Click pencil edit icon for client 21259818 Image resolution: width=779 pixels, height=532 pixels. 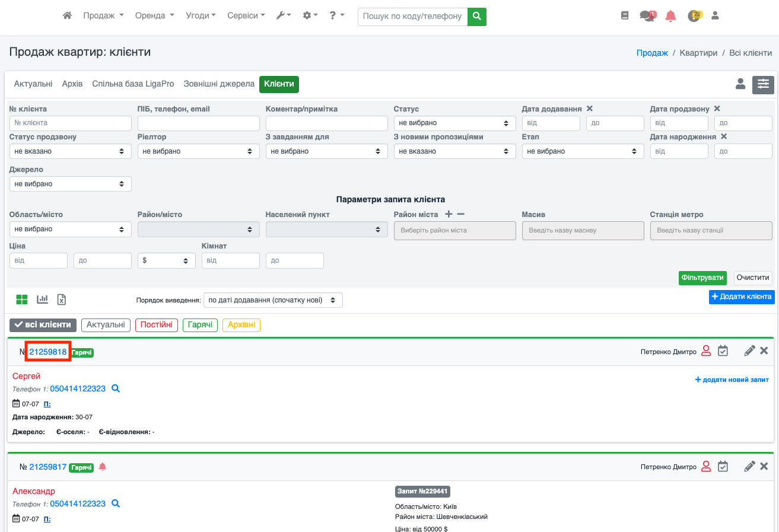tap(749, 351)
